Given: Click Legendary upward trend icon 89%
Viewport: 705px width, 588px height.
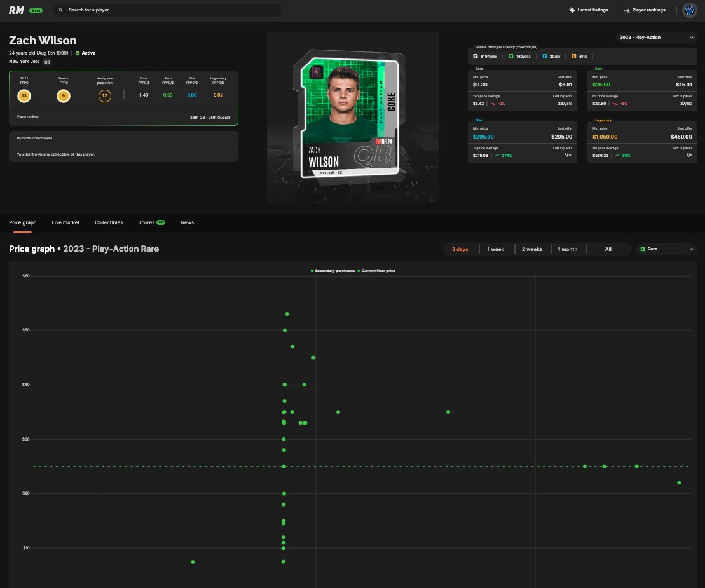Looking at the screenshot, I should point(617,156).
